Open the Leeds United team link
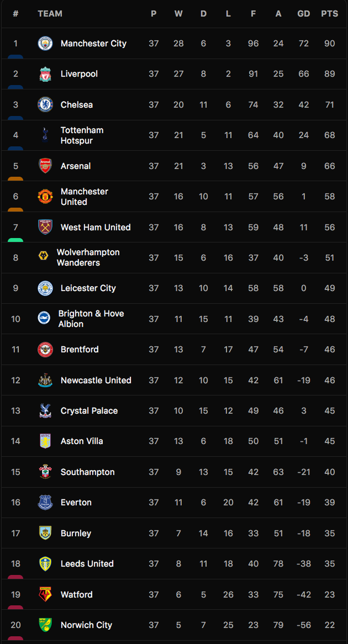This screenshot has width=348, height=644. [87, 564]
